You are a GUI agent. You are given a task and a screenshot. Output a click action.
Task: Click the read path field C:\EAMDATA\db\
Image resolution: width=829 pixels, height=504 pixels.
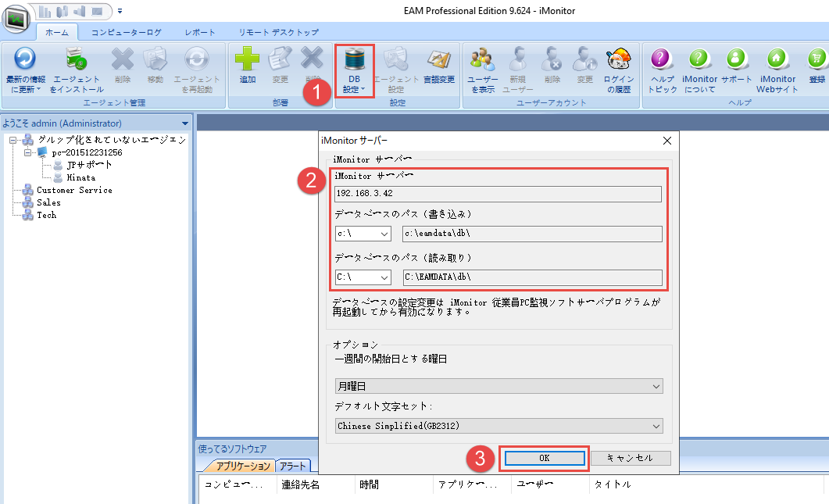(x=532, y=277)
